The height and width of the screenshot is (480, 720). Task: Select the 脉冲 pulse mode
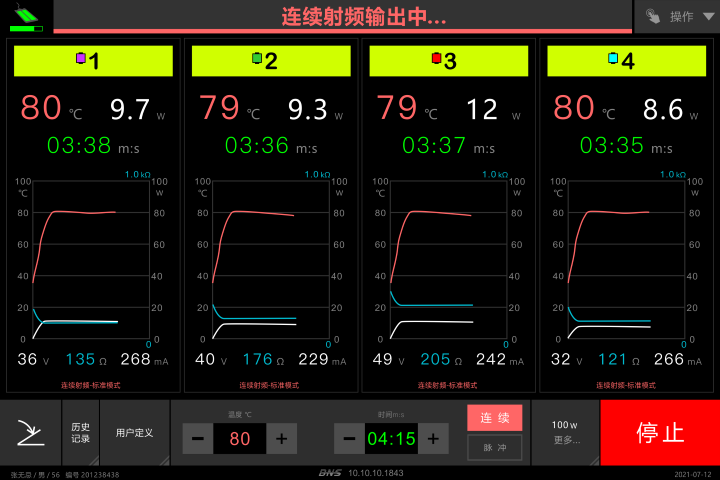click(495, 447)
